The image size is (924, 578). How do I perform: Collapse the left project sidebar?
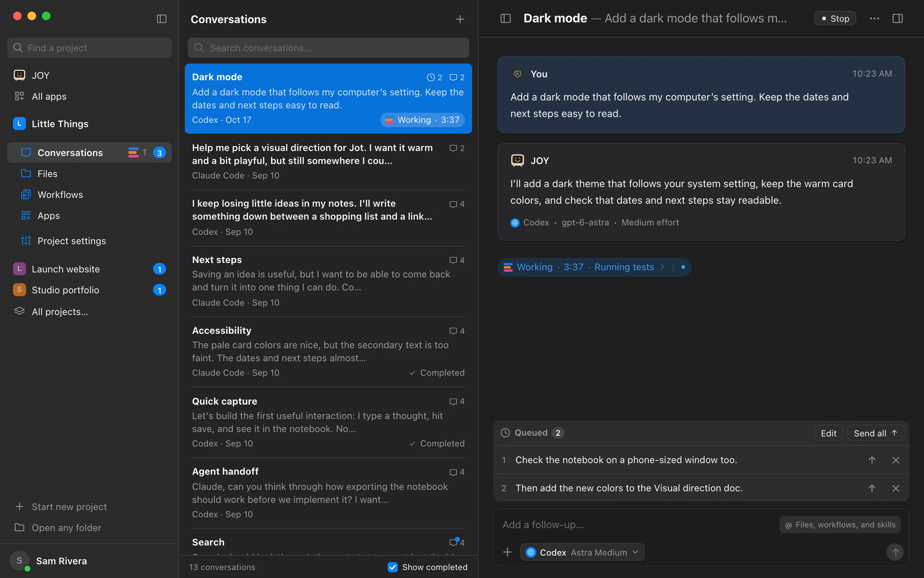click(161, 19)
